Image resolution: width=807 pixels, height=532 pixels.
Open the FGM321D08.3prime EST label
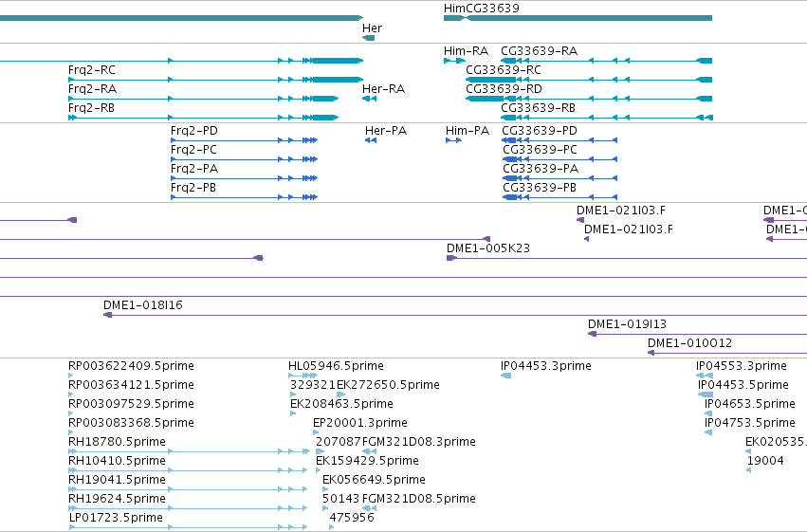coord(419,442)
